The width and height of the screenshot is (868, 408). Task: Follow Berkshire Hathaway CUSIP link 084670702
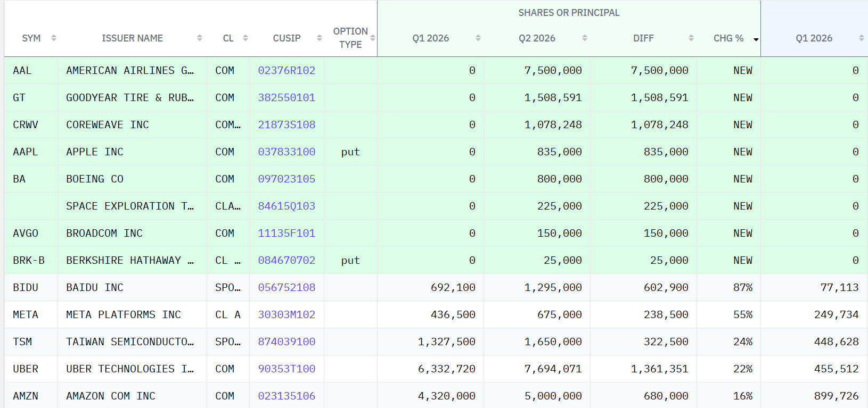pos(286,260)
